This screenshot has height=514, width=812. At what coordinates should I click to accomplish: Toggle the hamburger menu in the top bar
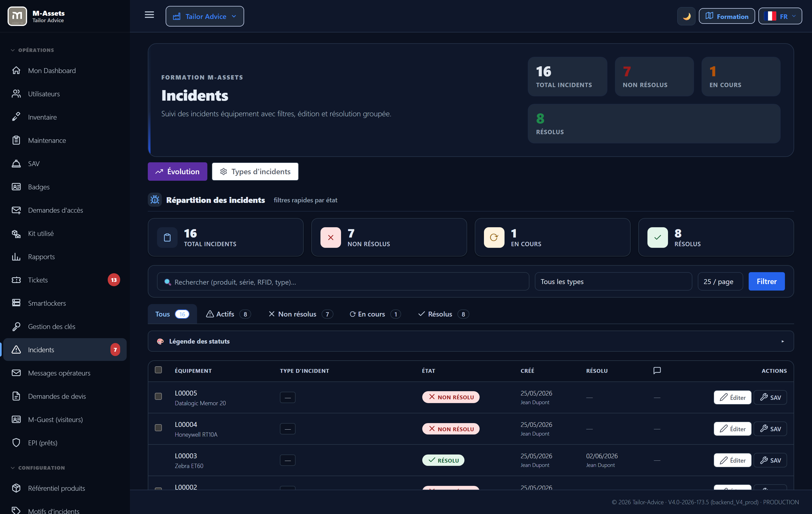(149, 15)
